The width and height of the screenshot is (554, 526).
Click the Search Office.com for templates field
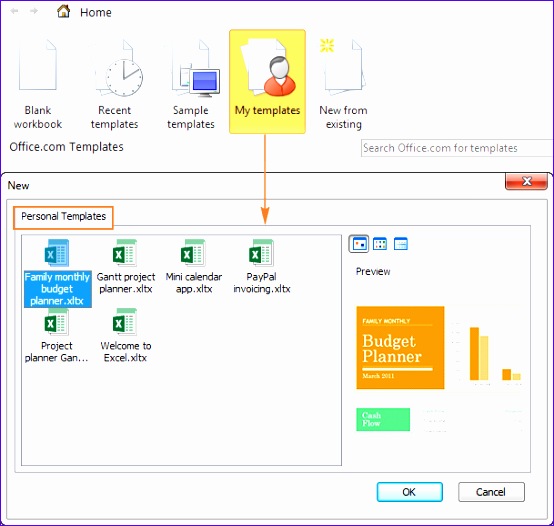[457, 148]
